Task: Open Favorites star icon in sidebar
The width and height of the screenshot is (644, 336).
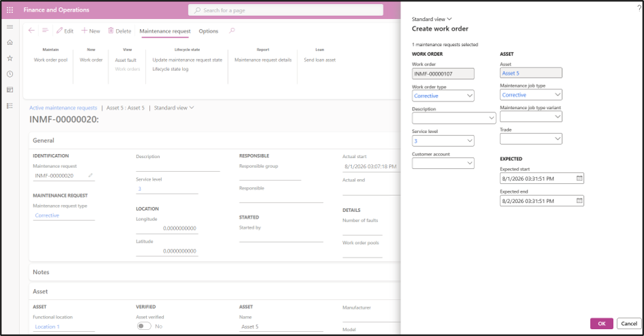Action: pos(10,58)
